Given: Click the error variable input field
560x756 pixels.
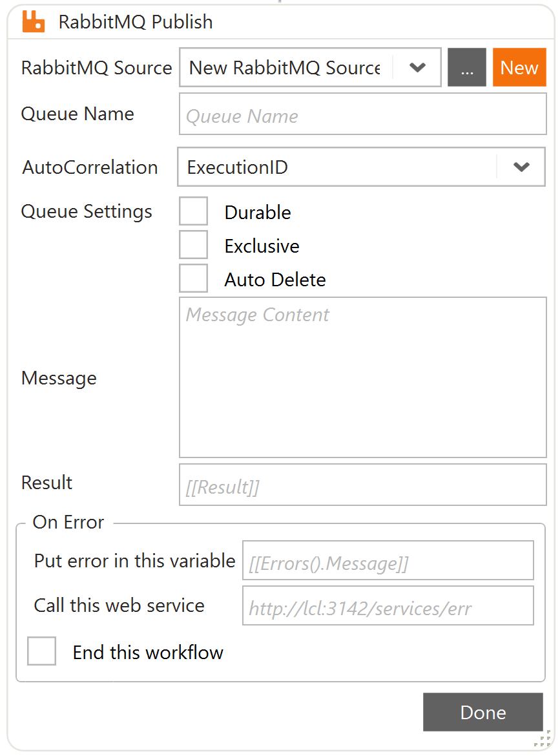Looking at the screenshot, I should pyautogui.click(x=388, y=560).
